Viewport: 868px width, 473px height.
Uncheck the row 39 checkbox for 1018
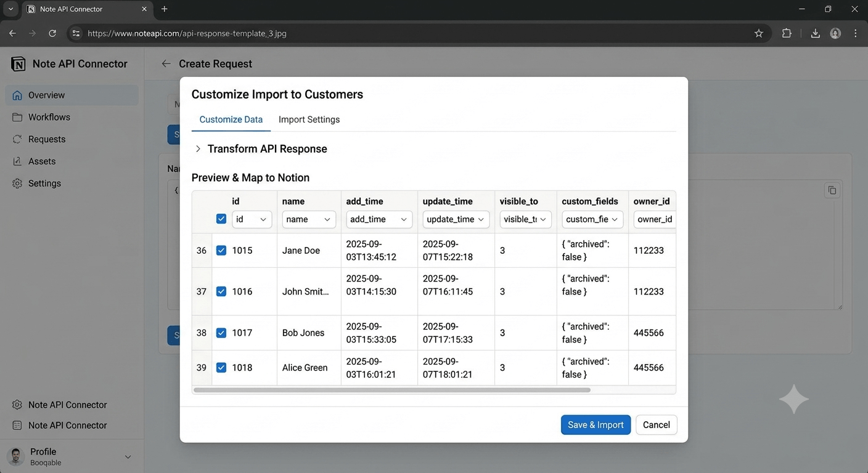(221, 368)
